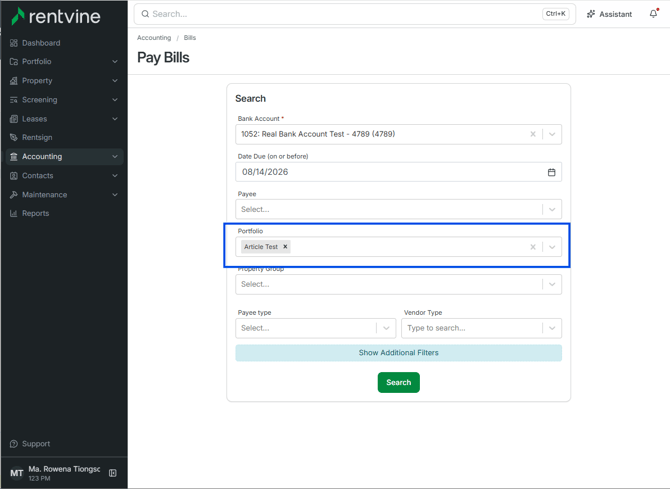Open the Payee type dropdown
The width and height of the screenshot is (670, 489).
(x=316, y=328)
